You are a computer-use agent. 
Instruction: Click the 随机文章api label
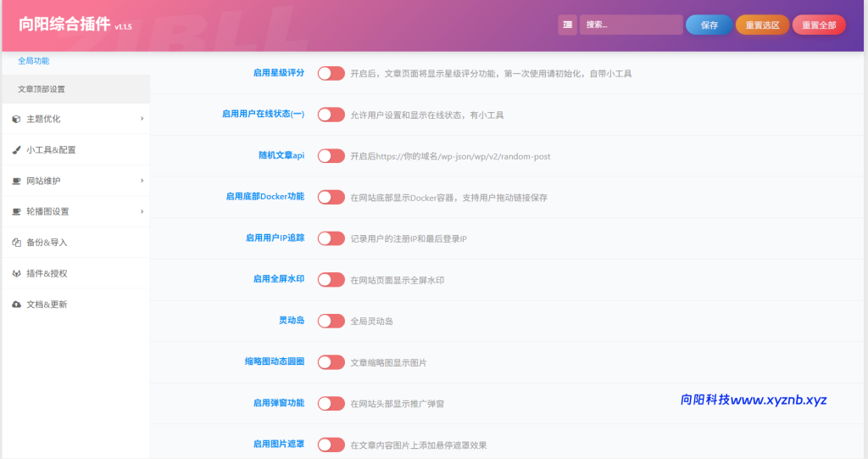[x=281, y=155]
